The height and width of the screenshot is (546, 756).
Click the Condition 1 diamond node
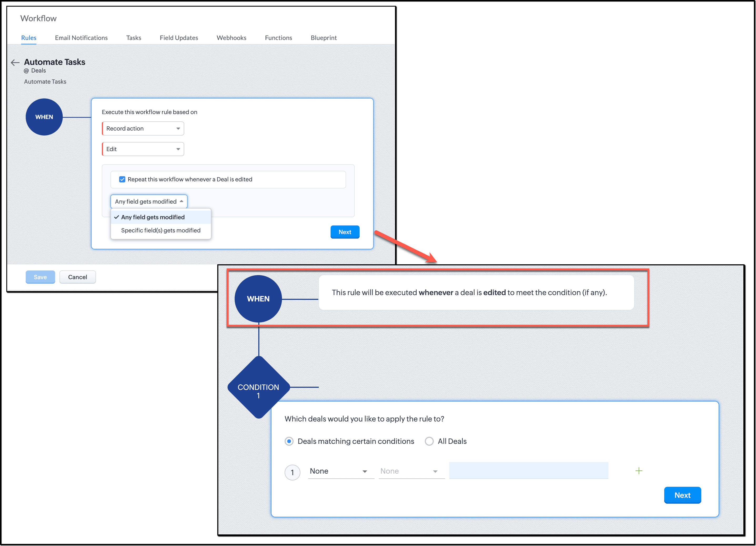coord(258,387)
